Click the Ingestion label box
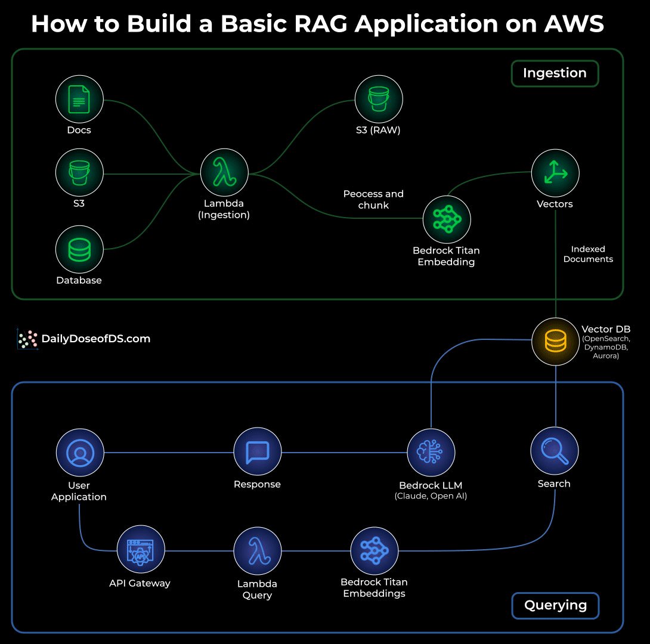The width and height of the screenshot is (650, 644). coord(555,73)
